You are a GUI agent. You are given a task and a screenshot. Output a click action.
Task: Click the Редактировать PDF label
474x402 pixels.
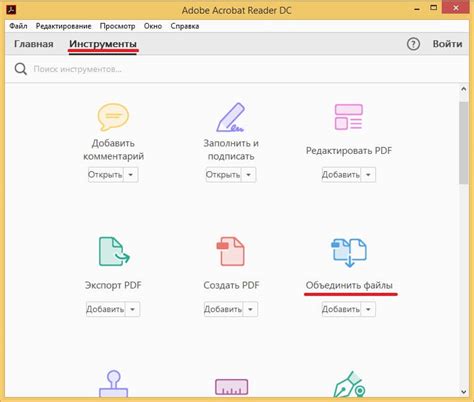pos(349,151)
